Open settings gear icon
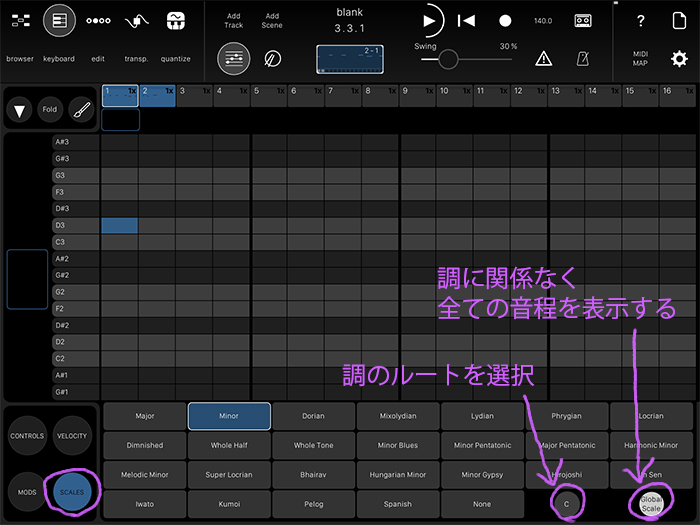Screen dimensions: 700x525 point(679,58)
